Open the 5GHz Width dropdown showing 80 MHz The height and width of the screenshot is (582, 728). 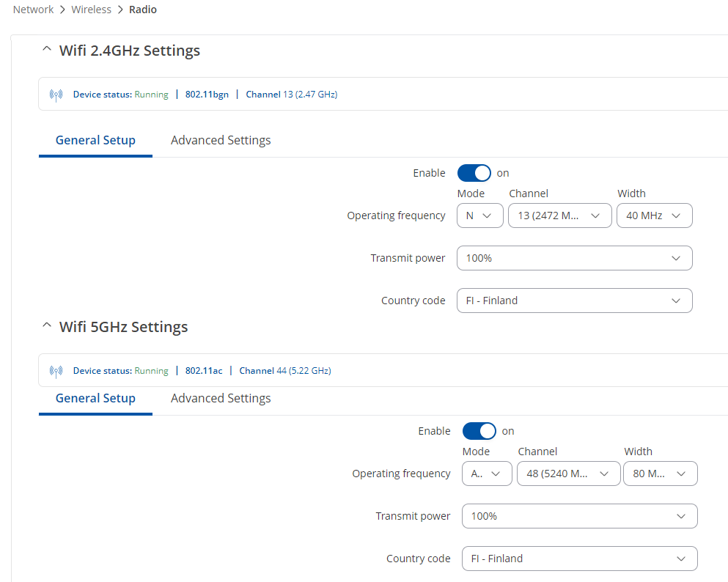pyautogui.click(x=661, y=474)
